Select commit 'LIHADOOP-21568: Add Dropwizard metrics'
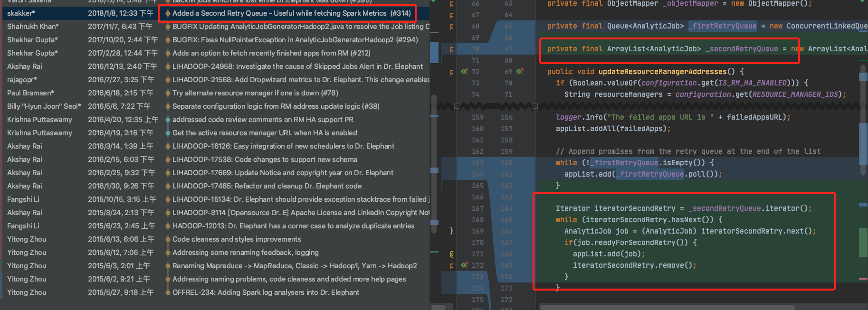Image resolution: width=868 pixels, height=310 pixels. (x=301, y=80)
